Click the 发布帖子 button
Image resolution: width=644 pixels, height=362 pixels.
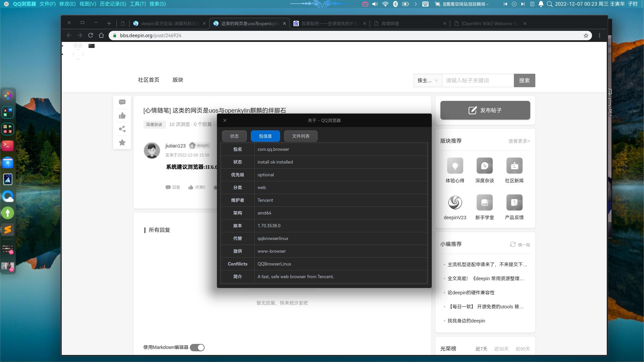pos(485,110)
